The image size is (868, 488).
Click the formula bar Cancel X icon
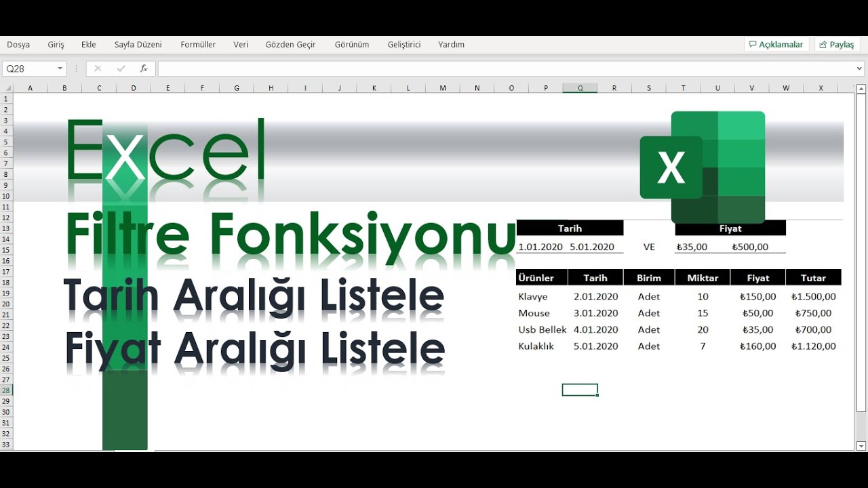click(x=98, y=68)
